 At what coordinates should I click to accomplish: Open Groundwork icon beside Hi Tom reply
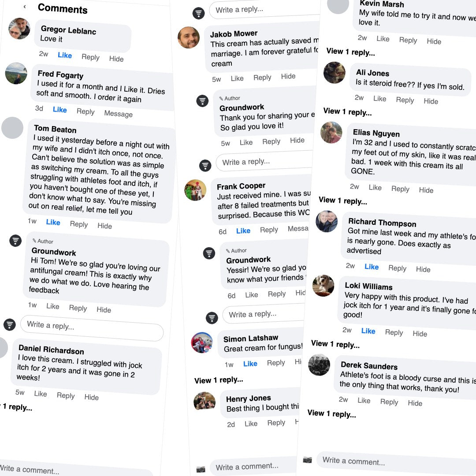point(15,241)
